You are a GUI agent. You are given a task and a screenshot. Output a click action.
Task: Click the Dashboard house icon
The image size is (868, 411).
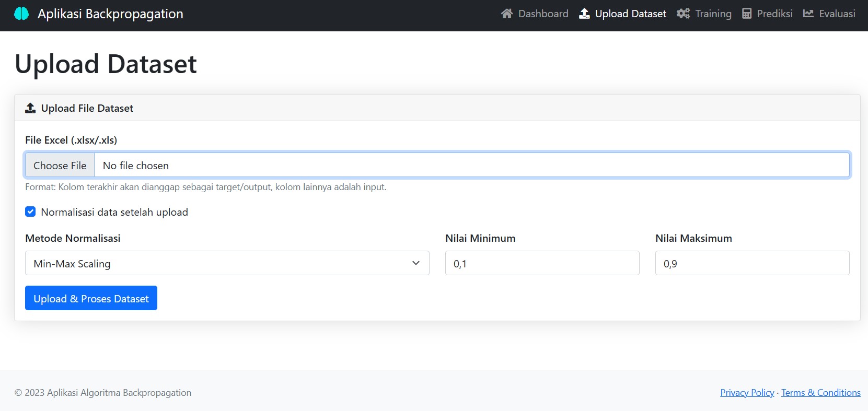coord(506,14)
